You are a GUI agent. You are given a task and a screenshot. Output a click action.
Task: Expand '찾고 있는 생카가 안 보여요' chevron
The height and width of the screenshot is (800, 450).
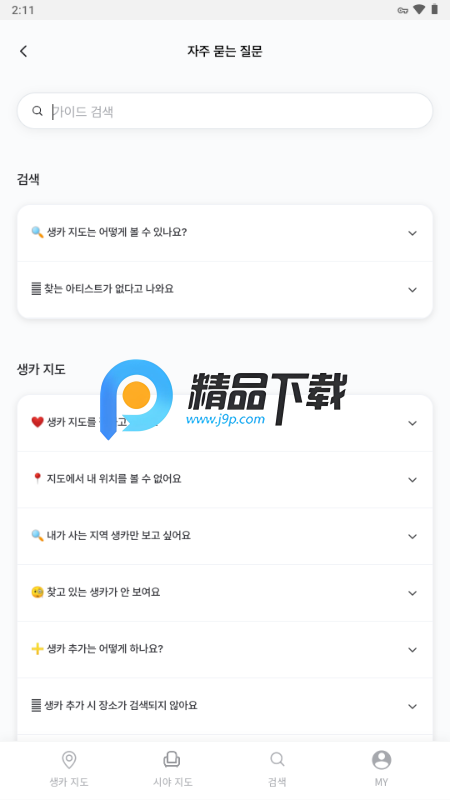coord(412,593)
